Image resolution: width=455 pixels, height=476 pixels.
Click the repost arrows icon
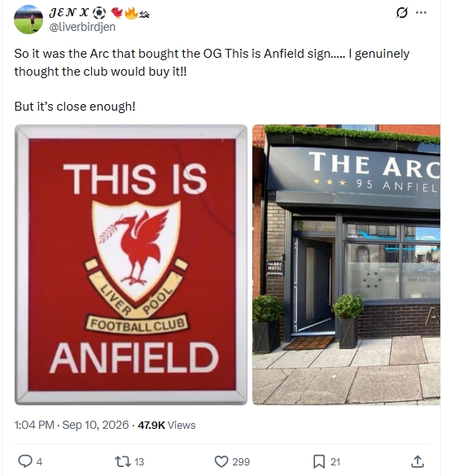[123, 461]
